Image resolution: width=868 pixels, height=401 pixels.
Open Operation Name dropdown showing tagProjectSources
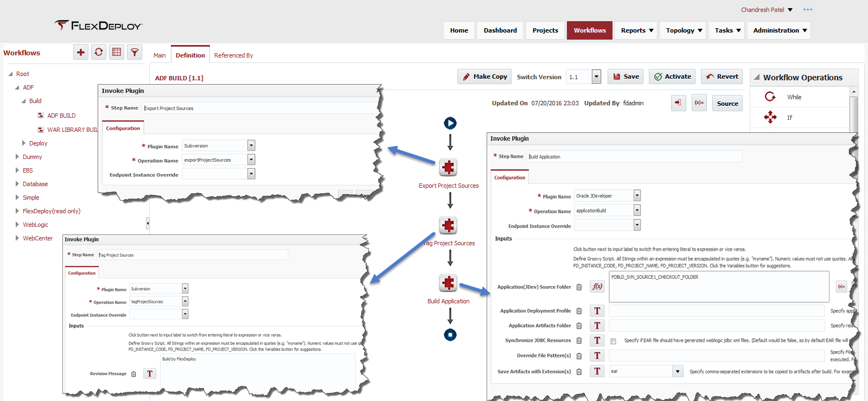click(x=185, y=301)
